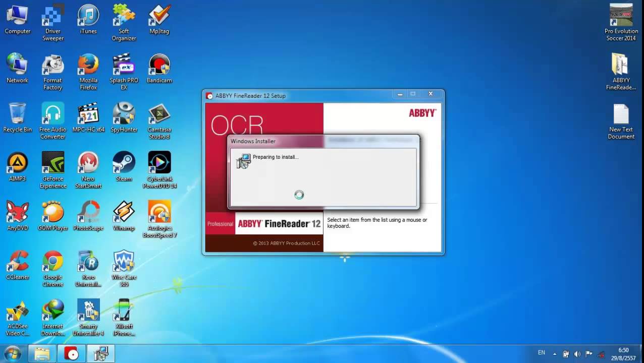
Task: Click the Windows Installer dialog title
Action: click(253, 141)
